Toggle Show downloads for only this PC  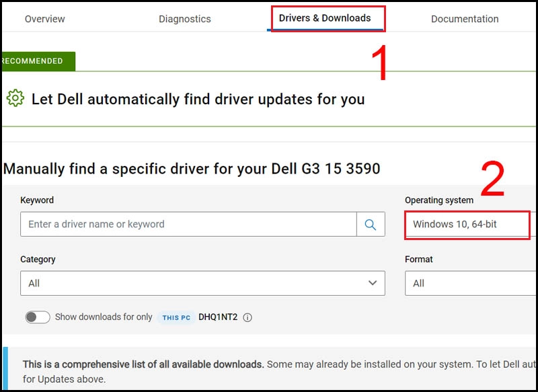tap(38, 317)
